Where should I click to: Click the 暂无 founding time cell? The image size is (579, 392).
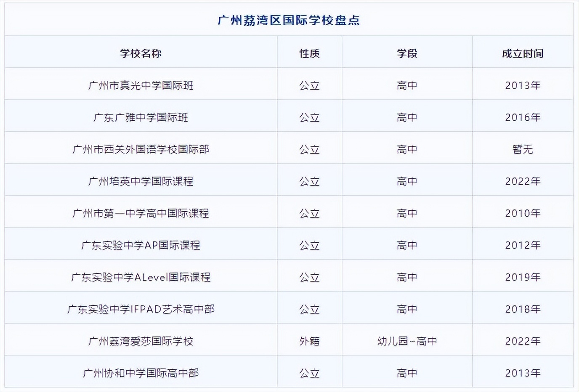(523, 149)
